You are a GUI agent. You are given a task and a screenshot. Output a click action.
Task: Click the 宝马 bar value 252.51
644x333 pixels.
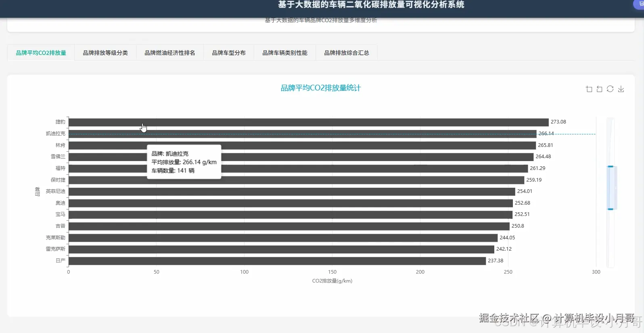522,214
